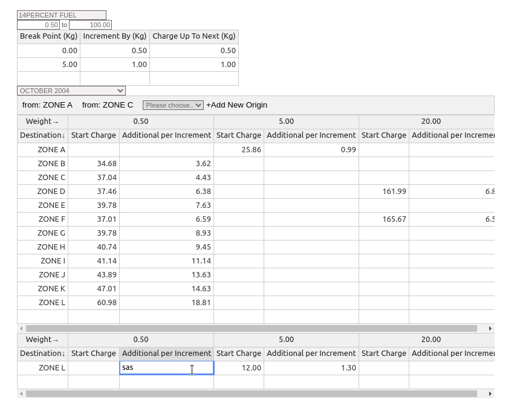Click the upper table horizontal scrollbar thumb
This screenshot has width=517, height=420.
(252, 328)
